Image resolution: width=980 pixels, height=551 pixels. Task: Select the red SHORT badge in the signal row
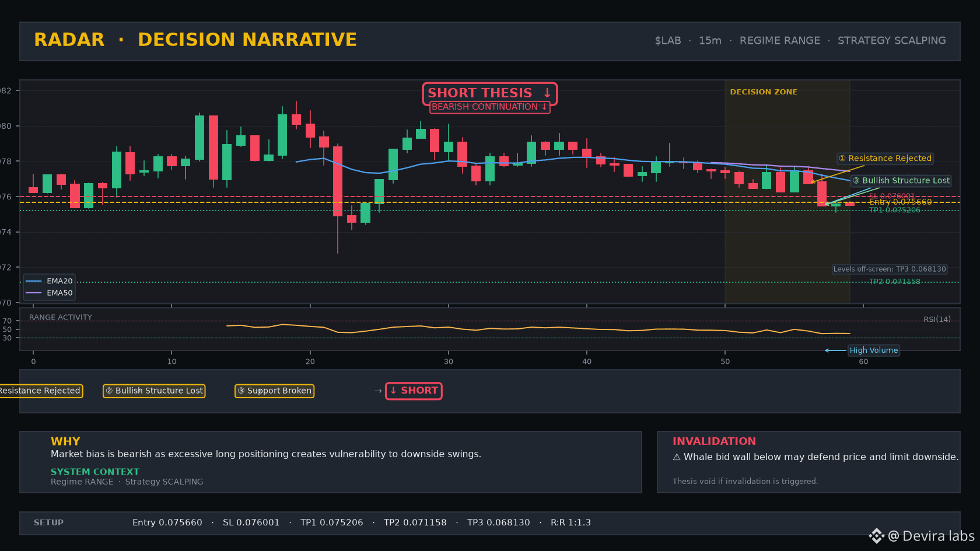click(x=414, y=391)
